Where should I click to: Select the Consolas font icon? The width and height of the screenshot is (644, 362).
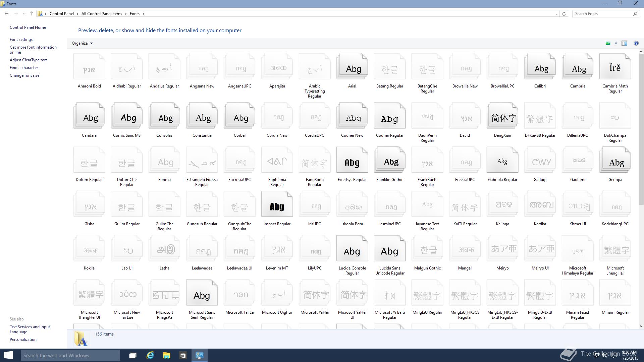point(164,116)
